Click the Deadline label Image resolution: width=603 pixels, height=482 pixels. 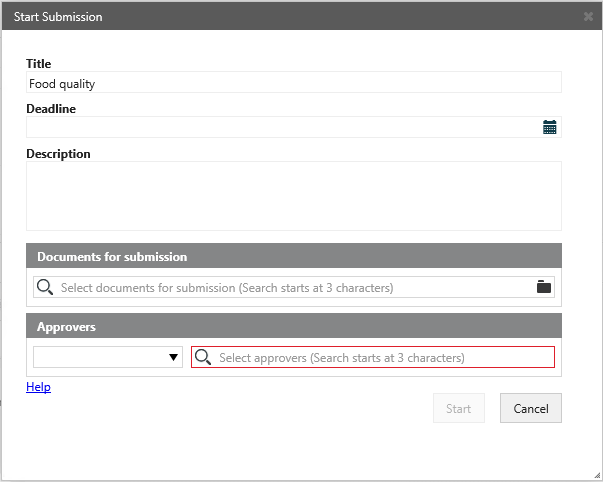(x=51, y=109)
